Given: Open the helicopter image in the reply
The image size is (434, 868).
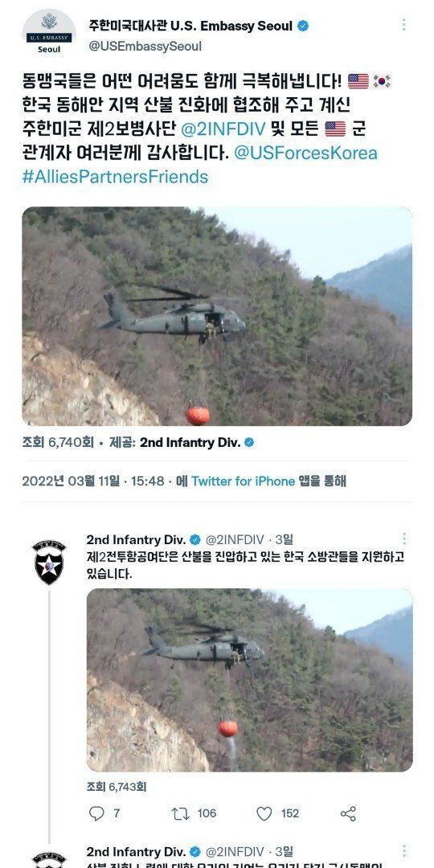Looking at the screenshot, I should (250, 681).
